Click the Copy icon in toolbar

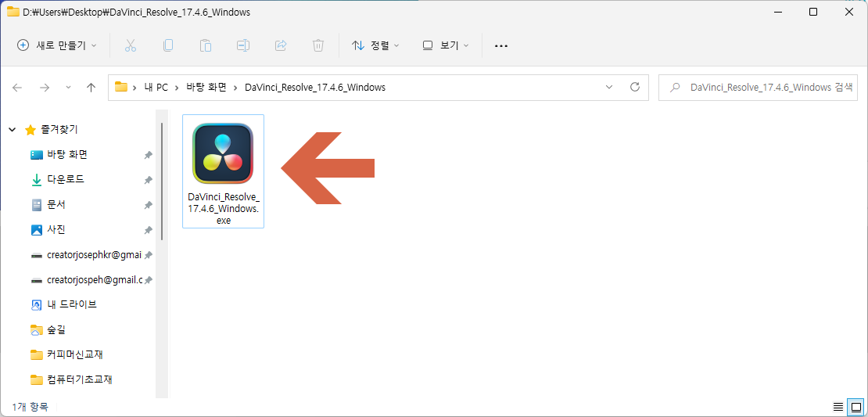[x=168, y=45]
